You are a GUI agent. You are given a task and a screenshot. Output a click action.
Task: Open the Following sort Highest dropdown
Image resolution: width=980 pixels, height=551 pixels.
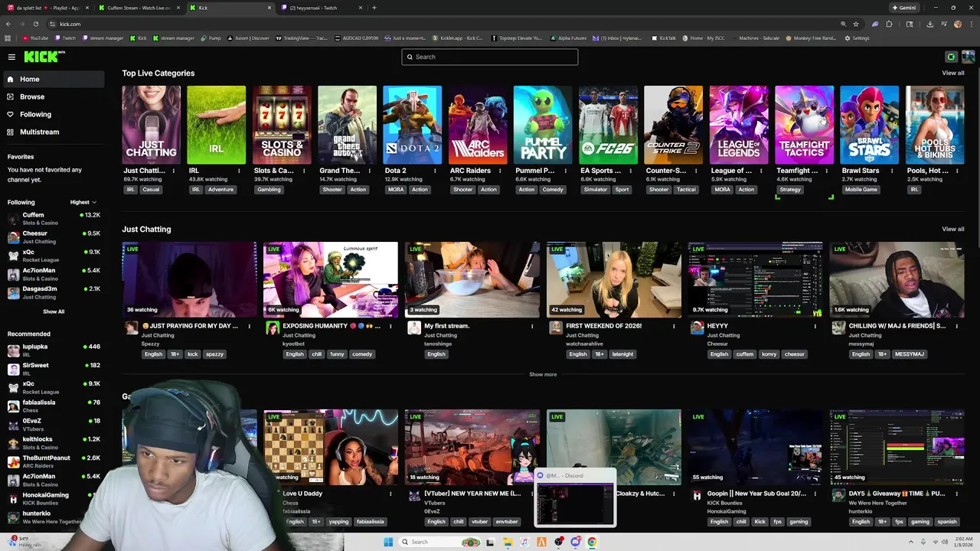coord(83,202)
